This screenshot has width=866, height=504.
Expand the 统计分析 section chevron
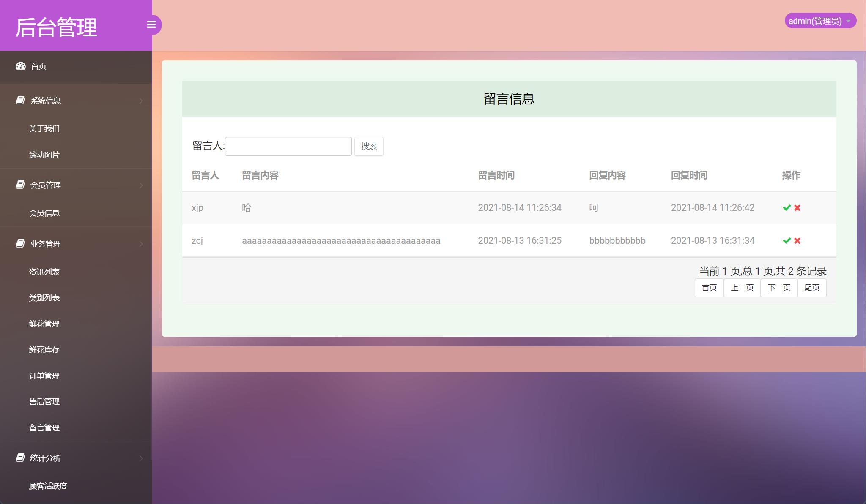[x=140, y=458]
